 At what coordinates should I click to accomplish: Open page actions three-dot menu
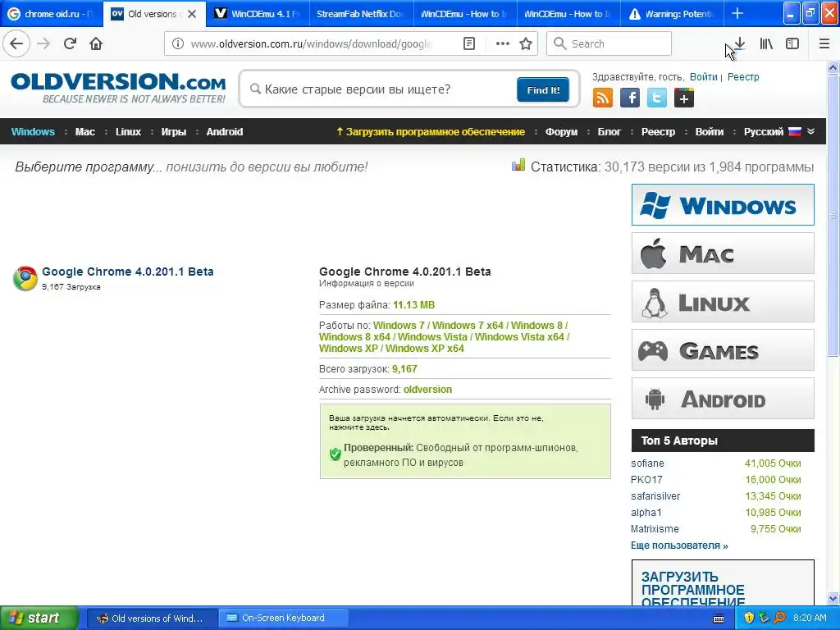pyautogui.click(x=503, y=43)
